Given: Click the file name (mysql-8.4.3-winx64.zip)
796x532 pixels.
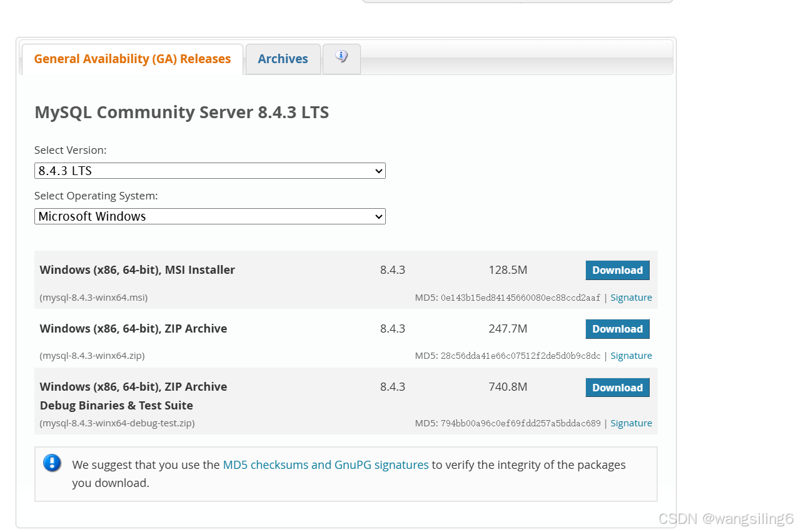Looking at the screenshot, I should pos(92,356).
